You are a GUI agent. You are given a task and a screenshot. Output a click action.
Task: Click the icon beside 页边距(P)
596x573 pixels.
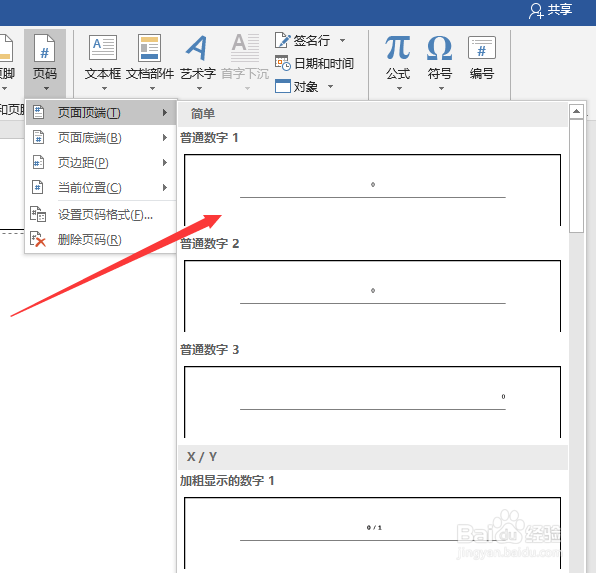click(x=38, y=162)
